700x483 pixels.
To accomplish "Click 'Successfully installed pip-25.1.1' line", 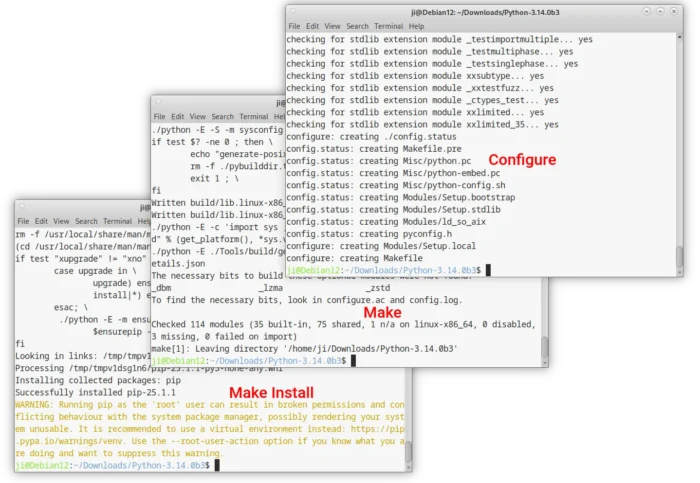I will 96,392.
